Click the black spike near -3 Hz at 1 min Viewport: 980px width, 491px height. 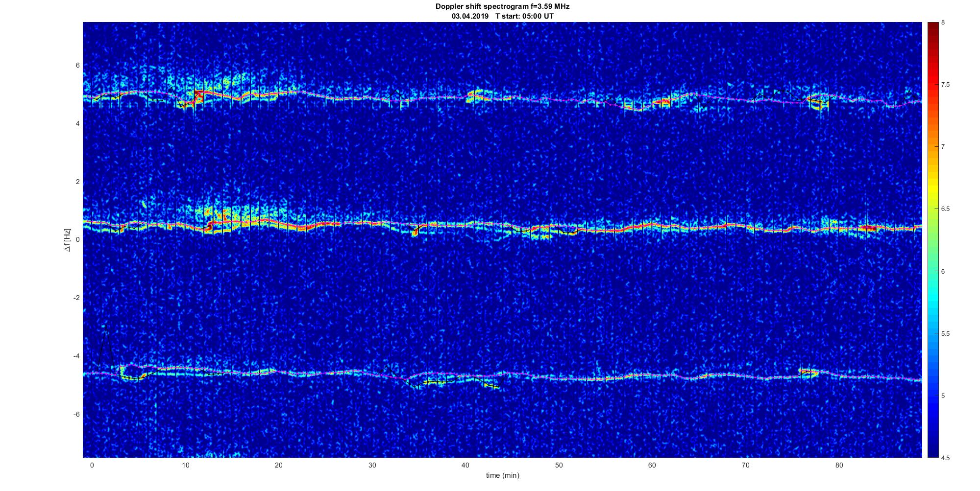[105, 348]
